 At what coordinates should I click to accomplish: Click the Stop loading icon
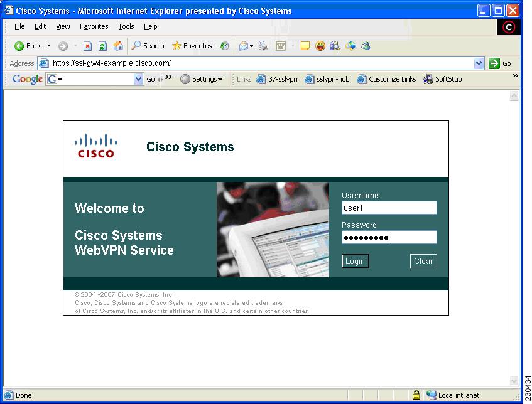[87, 46]
